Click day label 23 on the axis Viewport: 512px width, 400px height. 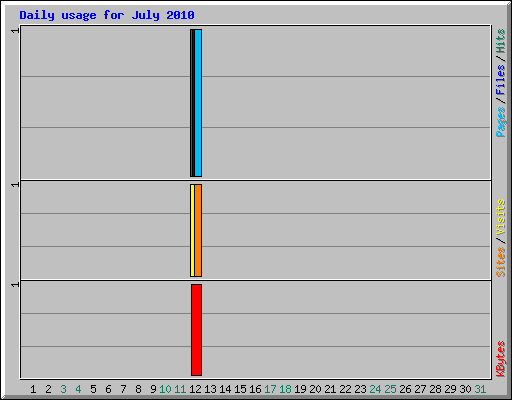coord(360,389)
